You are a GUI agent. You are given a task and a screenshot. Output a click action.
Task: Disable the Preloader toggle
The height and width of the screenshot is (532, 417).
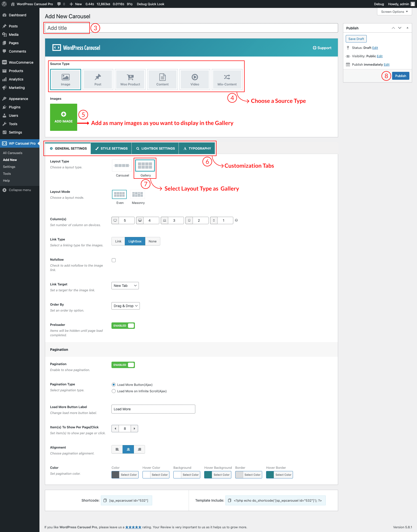pyautogui.click(x=123, y=326)
